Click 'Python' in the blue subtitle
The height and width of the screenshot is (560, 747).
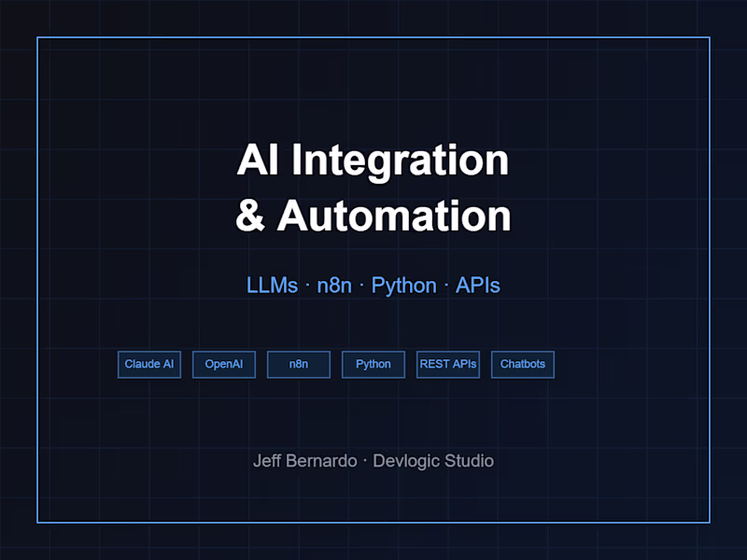pos(404,287)
